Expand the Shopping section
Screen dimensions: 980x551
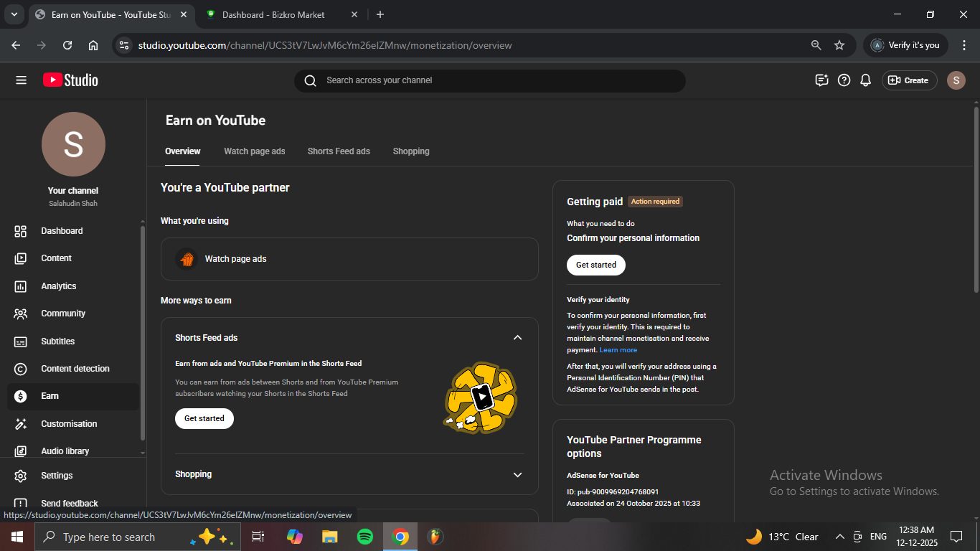[x=517, y=475]
